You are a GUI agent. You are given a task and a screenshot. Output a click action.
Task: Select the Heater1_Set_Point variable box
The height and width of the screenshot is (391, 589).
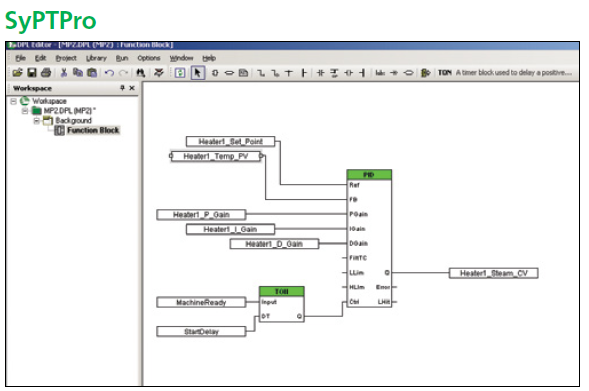(230, 142)
